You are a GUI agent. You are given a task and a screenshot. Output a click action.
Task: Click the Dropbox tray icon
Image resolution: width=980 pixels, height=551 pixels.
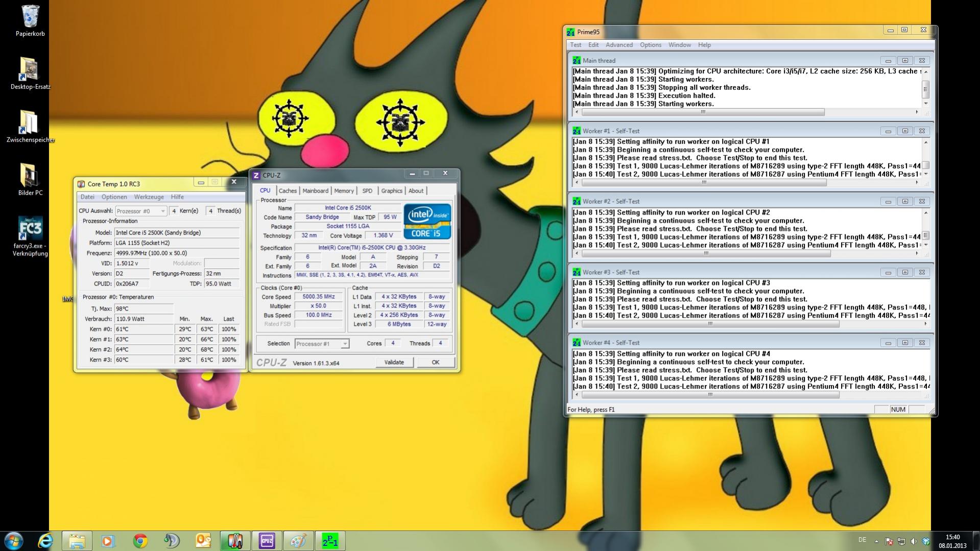926,541
